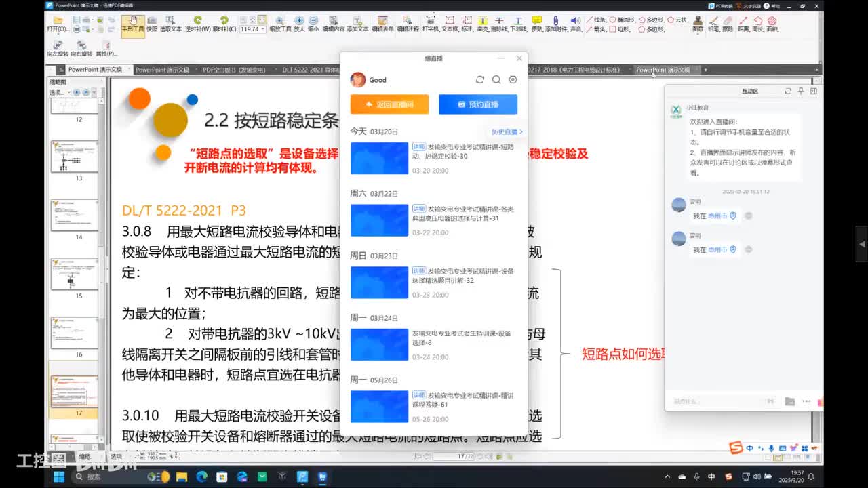This screenshot has height=488, width=868.
Task: Rotate page left with 向左旋转
Action: pyautogui.click(x=57, y=49)
